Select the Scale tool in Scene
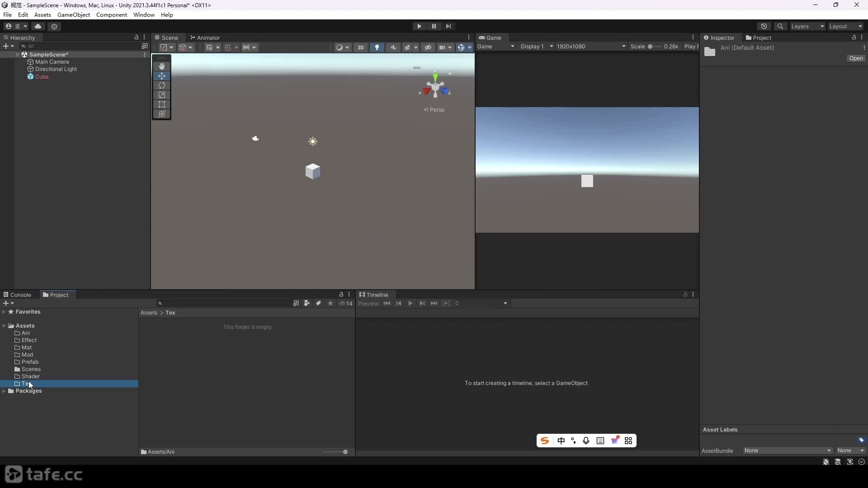 (161, 95)
